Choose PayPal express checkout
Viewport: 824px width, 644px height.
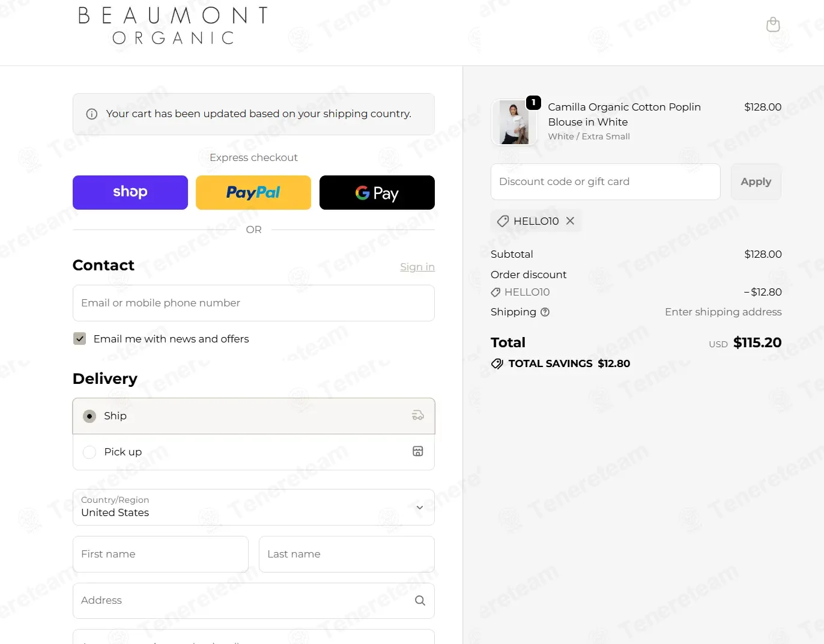[253, 192]
